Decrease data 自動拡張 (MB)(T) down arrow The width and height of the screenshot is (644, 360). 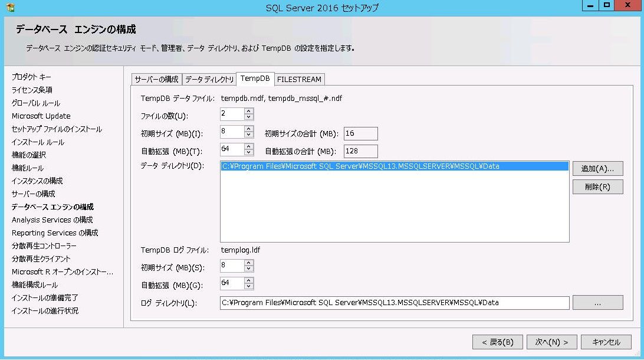[x=248, y=152]
